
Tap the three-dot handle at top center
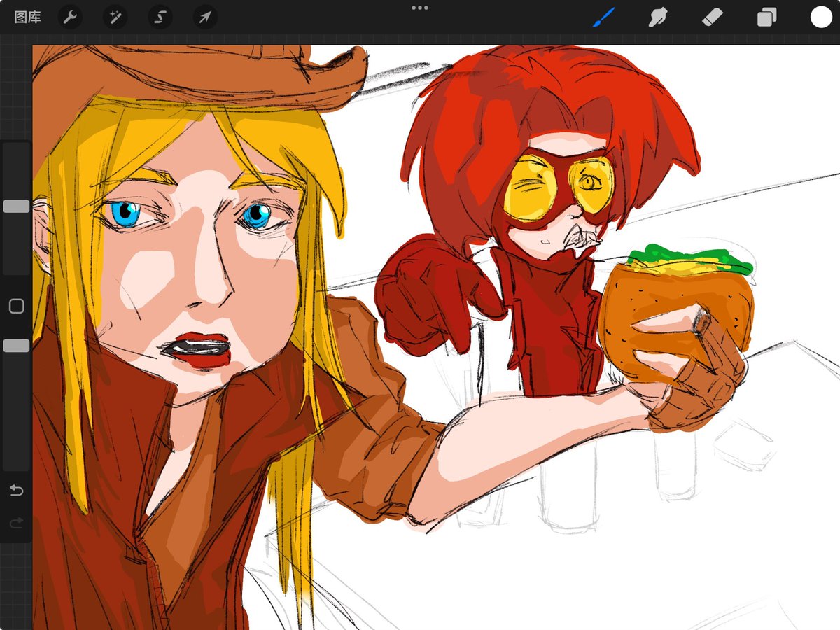(420, 8)
